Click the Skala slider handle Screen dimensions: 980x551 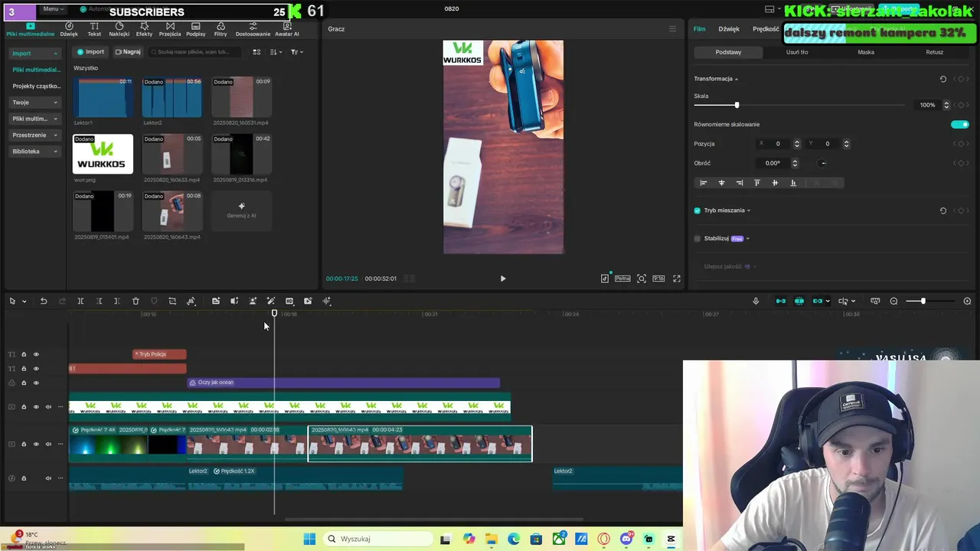point(737,105)
